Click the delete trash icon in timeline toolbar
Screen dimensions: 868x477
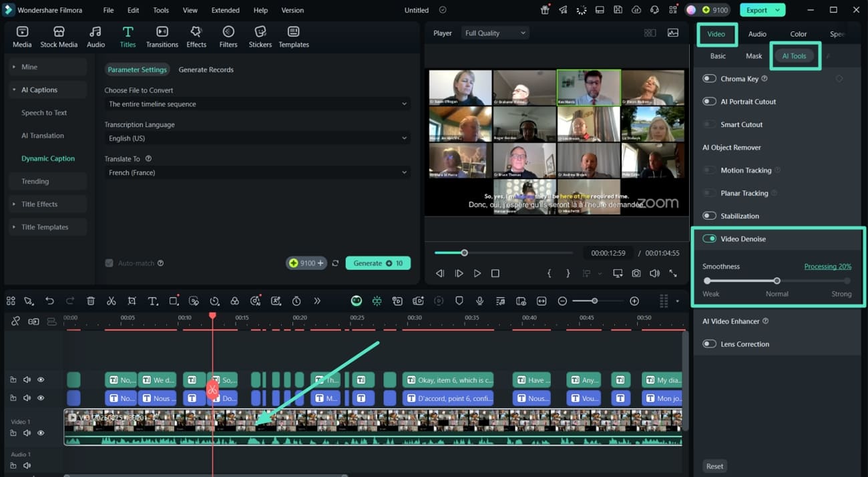(x=91, y=301)
